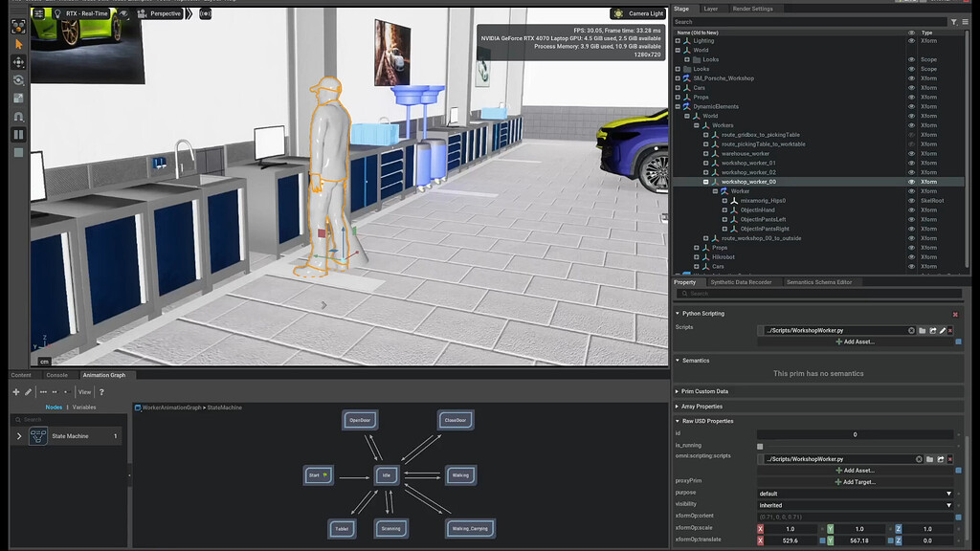
Task: Select the arrow Select tool
Action: (17, 42)
